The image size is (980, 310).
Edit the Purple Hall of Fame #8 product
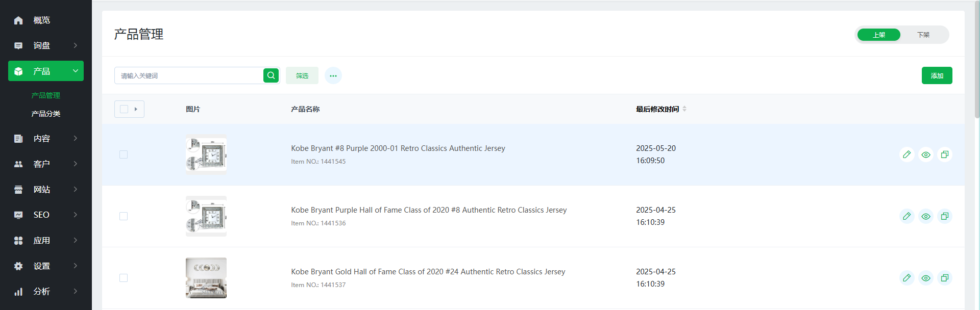(x=907, y=216)
